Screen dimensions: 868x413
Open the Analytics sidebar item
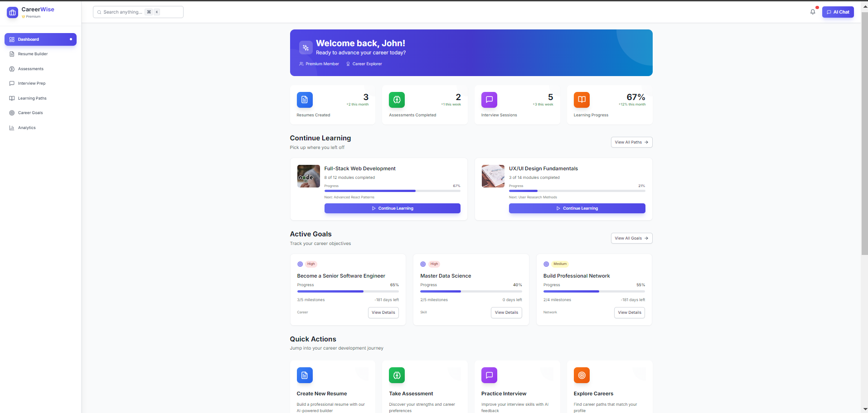click(x=40, y=128)
